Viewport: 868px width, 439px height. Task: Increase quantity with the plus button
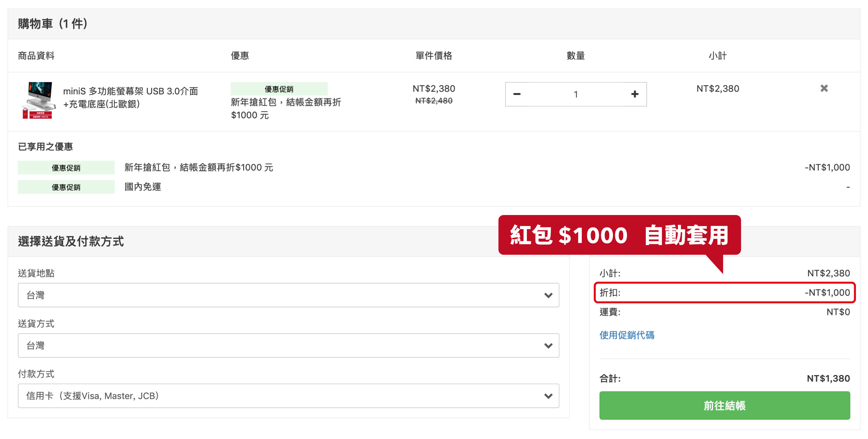click(635, 94)
